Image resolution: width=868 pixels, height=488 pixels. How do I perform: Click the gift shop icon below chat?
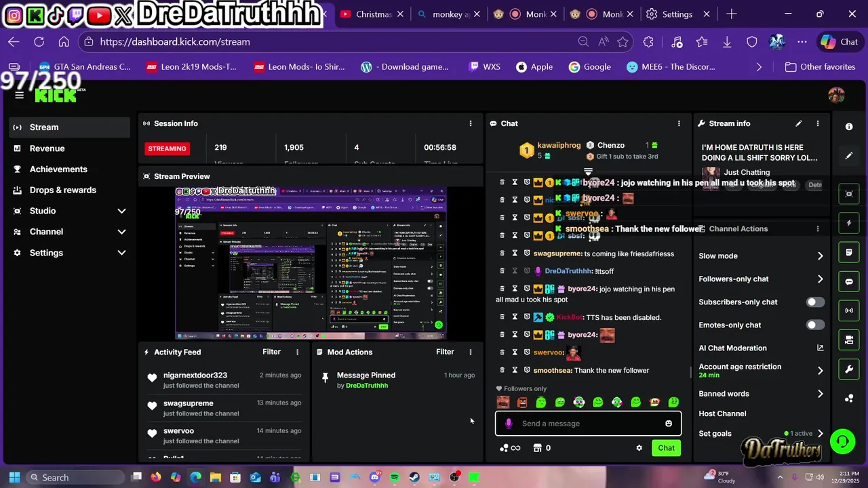[538, 448]
